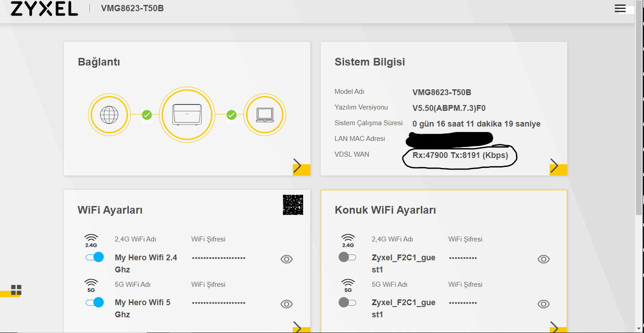The height and width of the screenshot is (333, 644).
Task: Select the Rx:47900 Tx:8191 (Kbps) value
Action: coord(460,156)
